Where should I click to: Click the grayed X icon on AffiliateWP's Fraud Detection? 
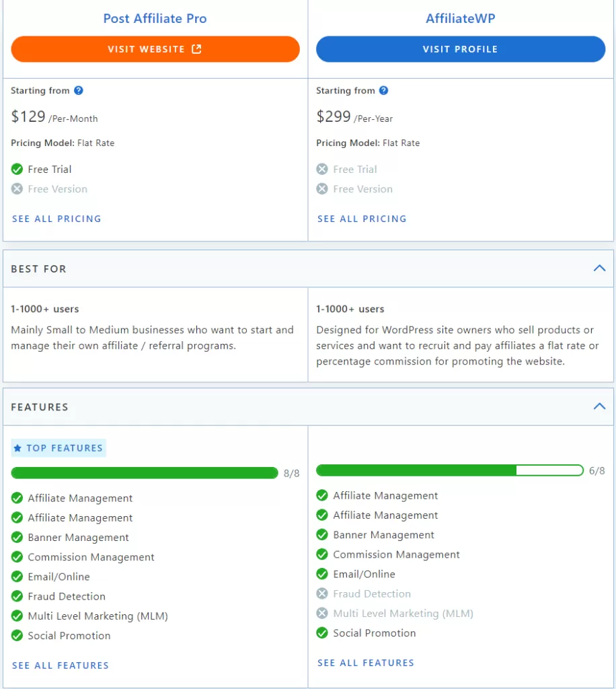322,593
